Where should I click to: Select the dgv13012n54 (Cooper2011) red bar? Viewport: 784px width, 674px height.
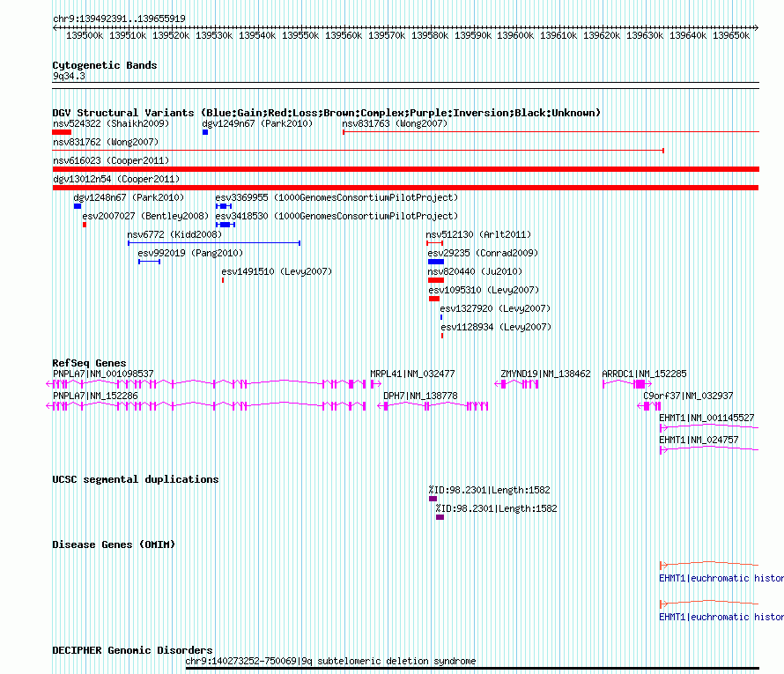point(405,188)
